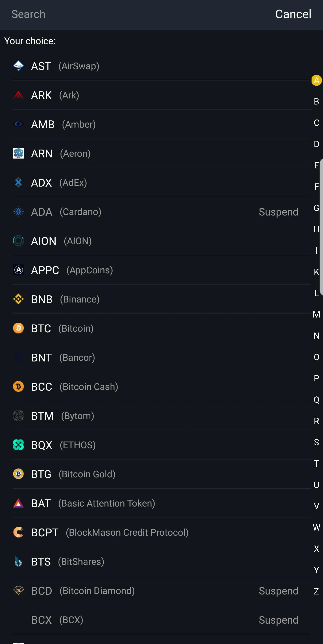Viewport: 323px width, 644px height.
Task: Select the Binance BNB diamond icon
Action: 18,299
